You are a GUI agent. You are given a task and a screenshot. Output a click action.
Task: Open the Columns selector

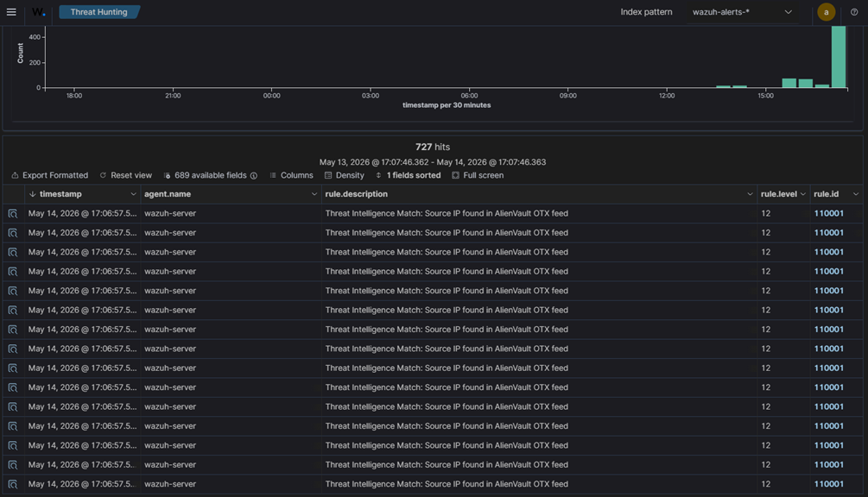(x=291, y=175)
